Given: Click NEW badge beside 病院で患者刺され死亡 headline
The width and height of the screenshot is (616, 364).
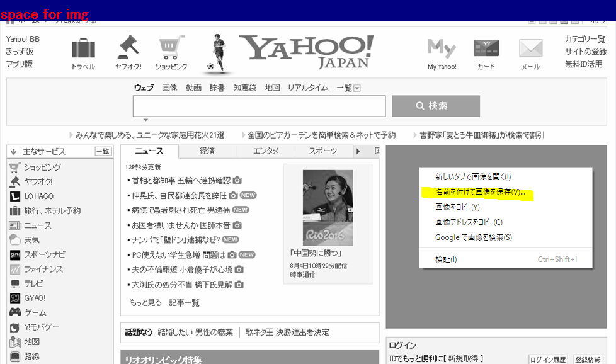Looking at the screenshot, I should [241, 210].
